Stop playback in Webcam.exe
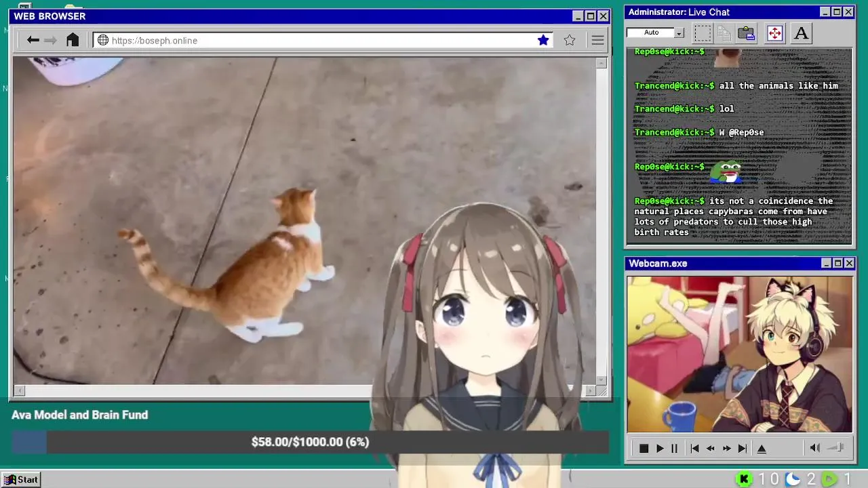Viewport: 868px width, 488px height. [644, 448]
